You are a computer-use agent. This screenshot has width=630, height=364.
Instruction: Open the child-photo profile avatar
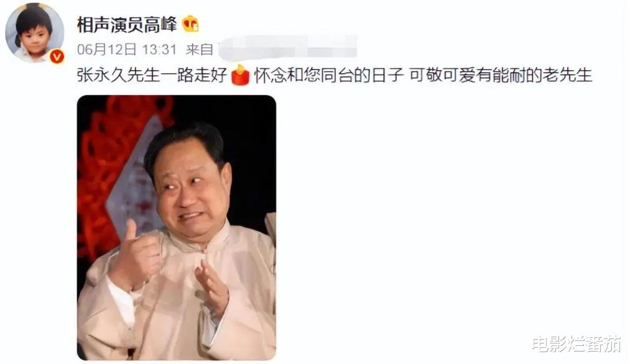pos(35,34)
